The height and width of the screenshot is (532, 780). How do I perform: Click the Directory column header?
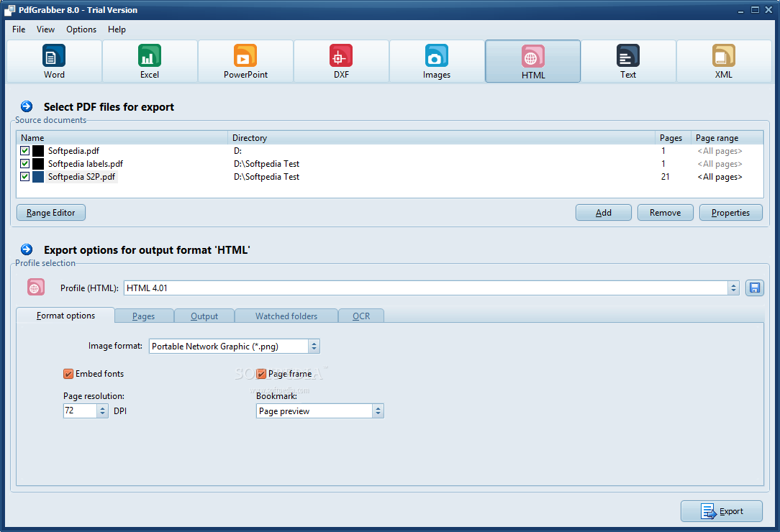point(442,138)
